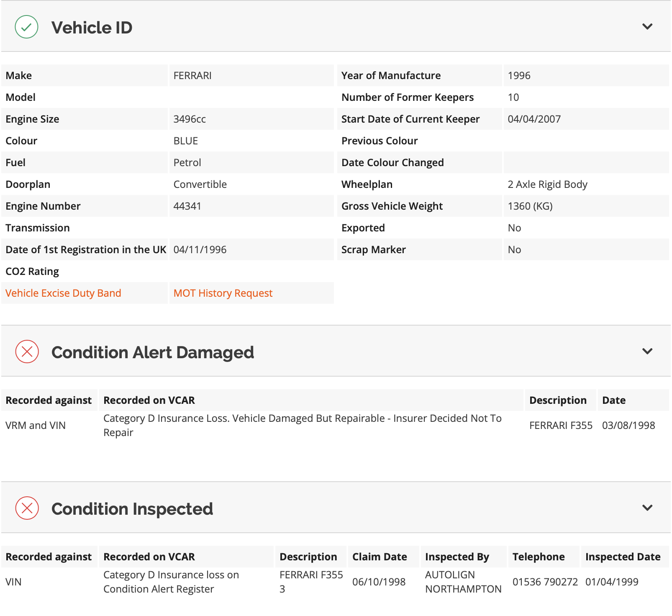
Task: Select the FERRARI make value
Action: 192,76
